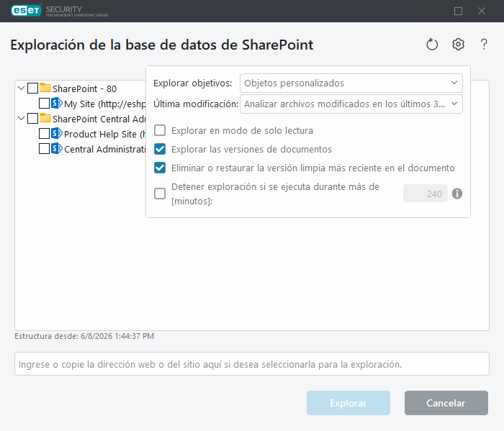
Task: Click the Product Help Site SharePoint icon
Action: [57, 133]
